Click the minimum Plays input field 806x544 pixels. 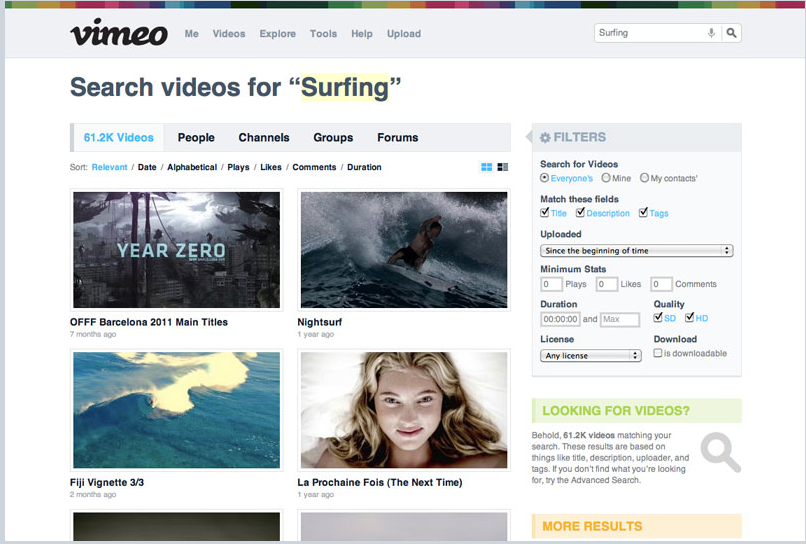(x=551, y=284)
